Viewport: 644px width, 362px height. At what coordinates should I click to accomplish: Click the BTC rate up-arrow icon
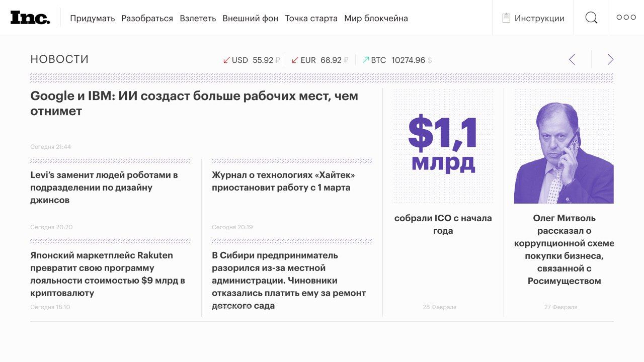[x=366, y=60]
